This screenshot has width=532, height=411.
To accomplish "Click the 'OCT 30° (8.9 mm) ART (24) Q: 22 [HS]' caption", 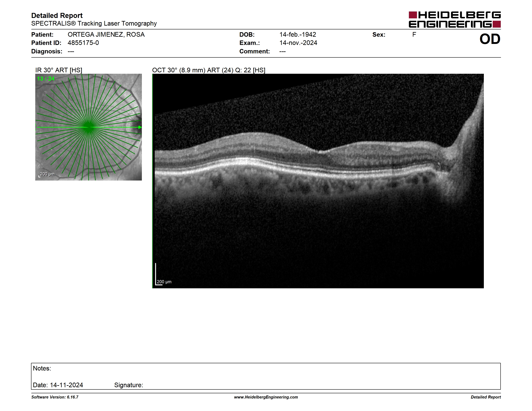I will coord(209,70).
